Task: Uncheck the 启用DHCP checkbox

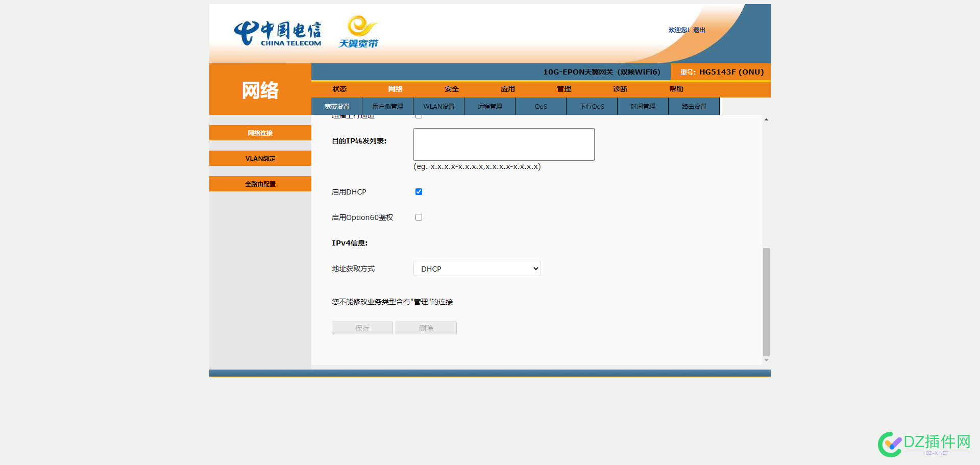Action: click(419, 192)
